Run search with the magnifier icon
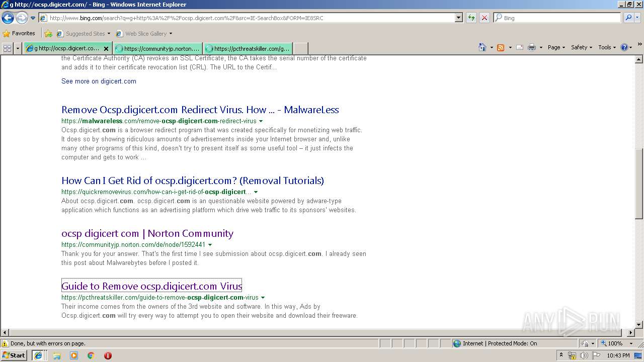 click(628, 18)
